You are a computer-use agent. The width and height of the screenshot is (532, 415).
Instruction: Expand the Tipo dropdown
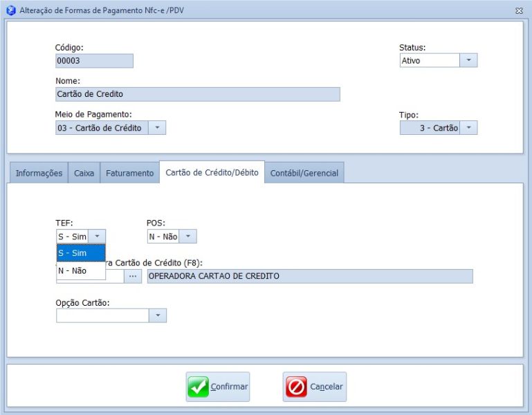[x=468, y=128]
